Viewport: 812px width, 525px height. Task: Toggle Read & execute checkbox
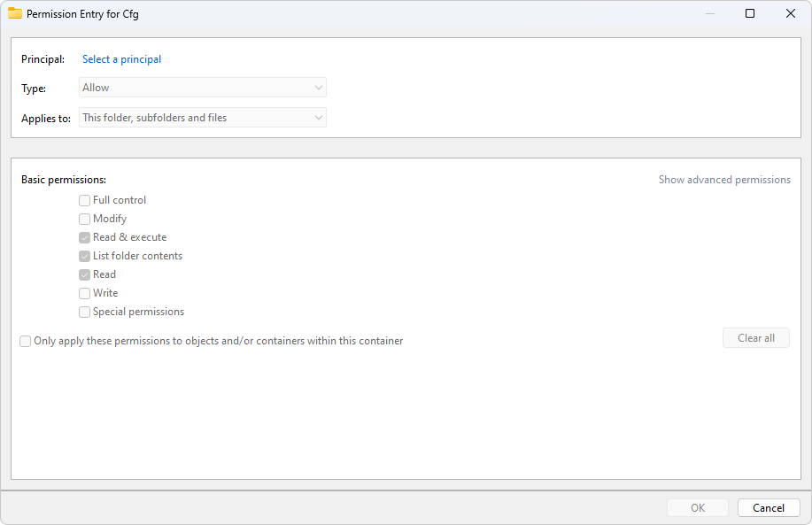click(84, 237)
